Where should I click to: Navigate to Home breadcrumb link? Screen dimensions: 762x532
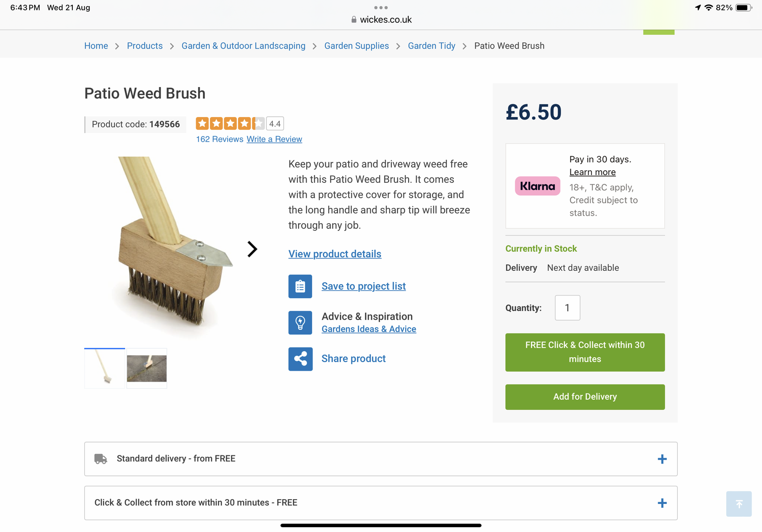(96, 46)
